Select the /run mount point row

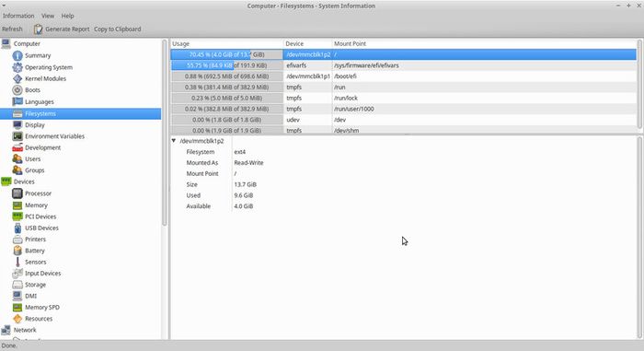pos(339,88)
